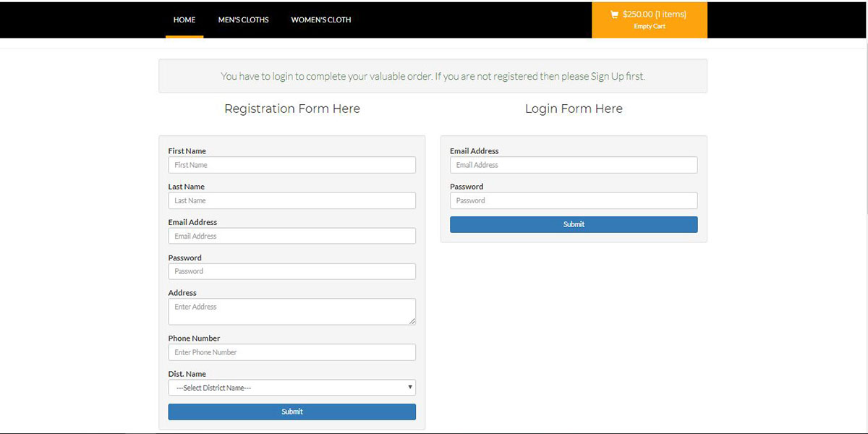Screen dimensions: 868x434
Task: Grab the Address textarea resize handle
Action: tap(412, 321)
